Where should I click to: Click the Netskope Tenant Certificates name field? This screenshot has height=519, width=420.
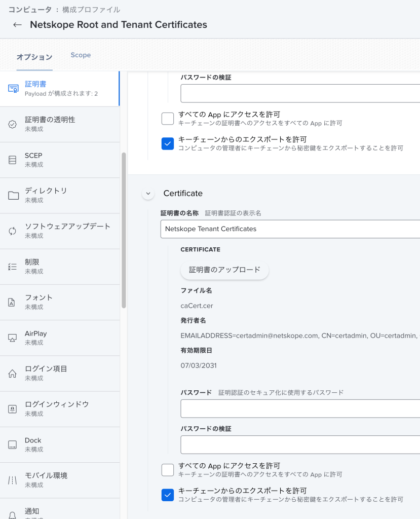point(290,229)
